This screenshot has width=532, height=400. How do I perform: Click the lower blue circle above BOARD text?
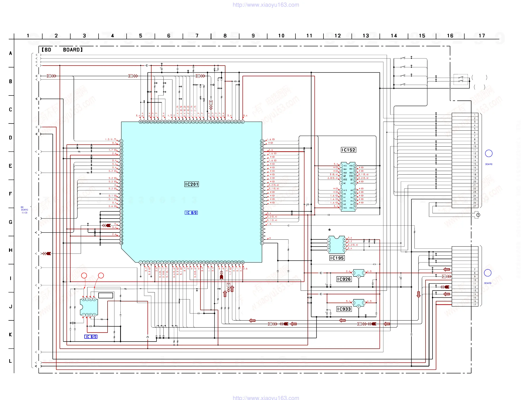[x=488, y=273]
